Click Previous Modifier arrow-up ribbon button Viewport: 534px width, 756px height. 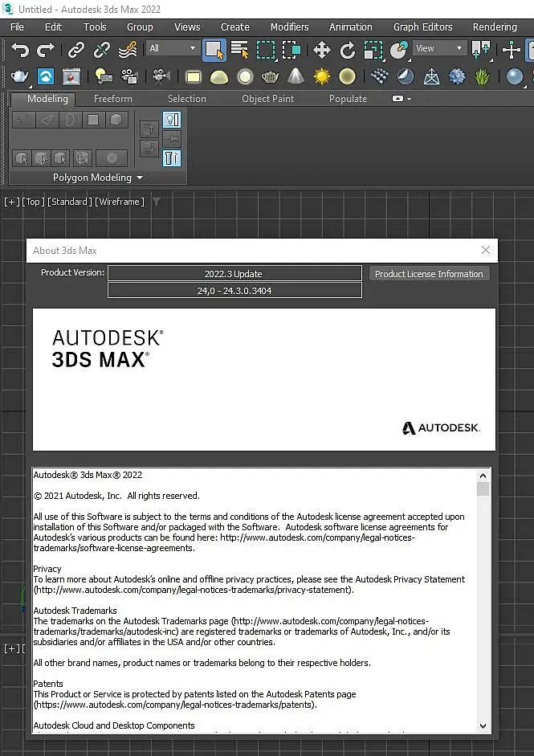coord(149,129)
